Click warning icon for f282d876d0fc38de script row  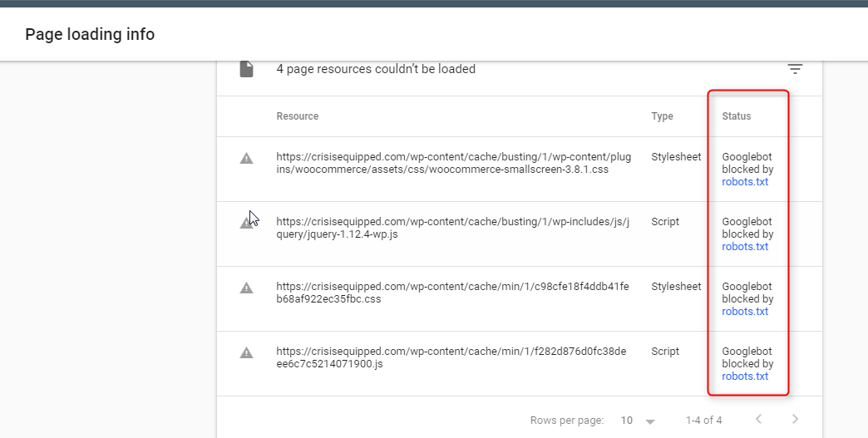tap(246, 352)
